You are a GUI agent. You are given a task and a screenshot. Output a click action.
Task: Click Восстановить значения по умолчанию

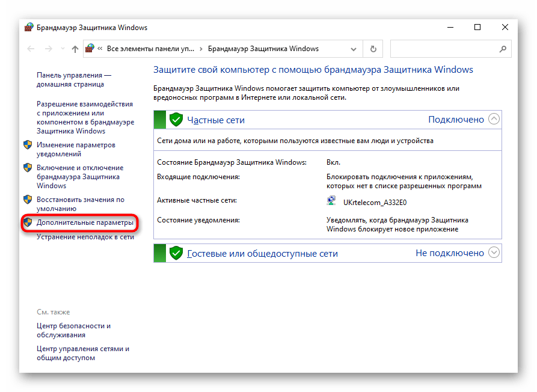(80, 204)
